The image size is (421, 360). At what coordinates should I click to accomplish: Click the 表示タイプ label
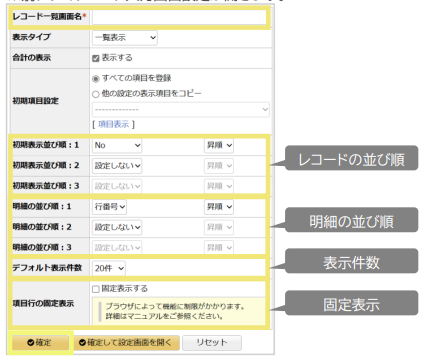coord(31,37)
